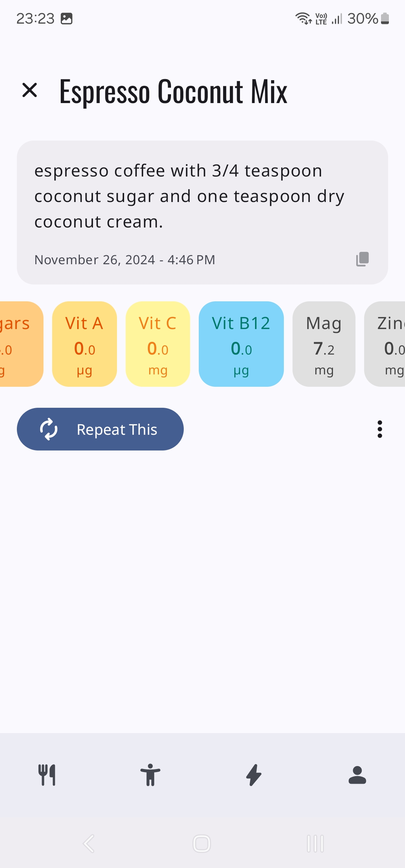The width and height of the screenshot is (405, 868).
Task: Tap the November 26 timestamp
Action: 124,259
